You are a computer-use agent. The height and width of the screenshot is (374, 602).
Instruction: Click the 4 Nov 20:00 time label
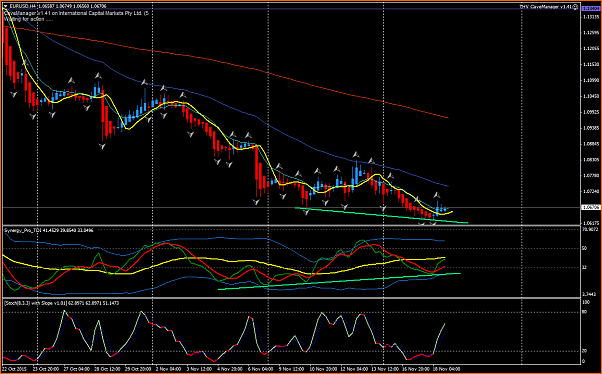(x=229, y=369)
